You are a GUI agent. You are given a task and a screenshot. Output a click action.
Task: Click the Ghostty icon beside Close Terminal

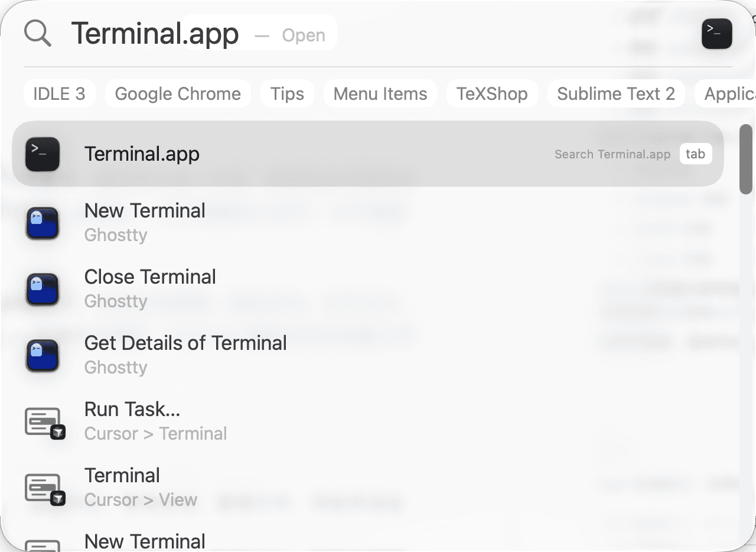pyautogui.click(x=43, y=289)
